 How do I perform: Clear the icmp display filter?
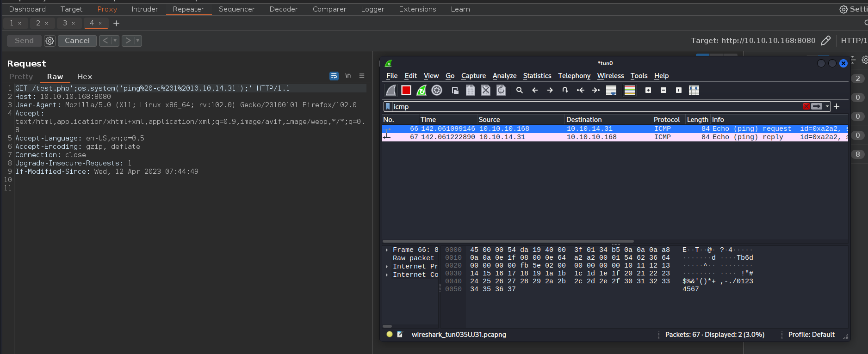tap(806, 106)
